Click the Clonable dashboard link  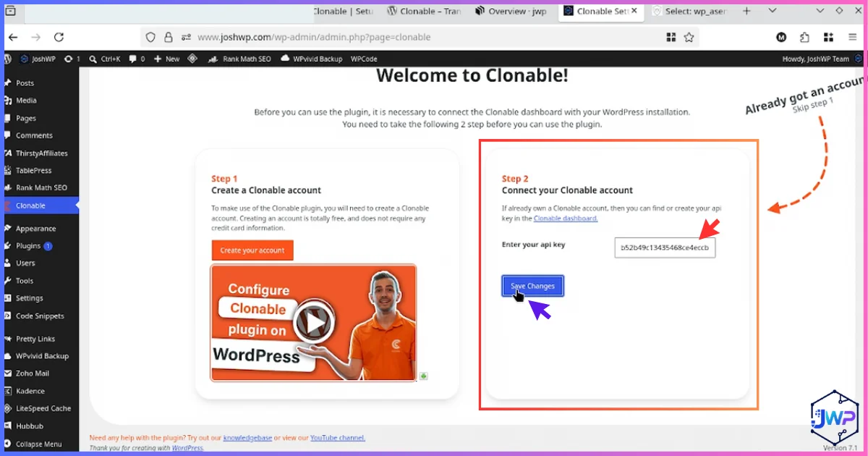coord(566,218)
